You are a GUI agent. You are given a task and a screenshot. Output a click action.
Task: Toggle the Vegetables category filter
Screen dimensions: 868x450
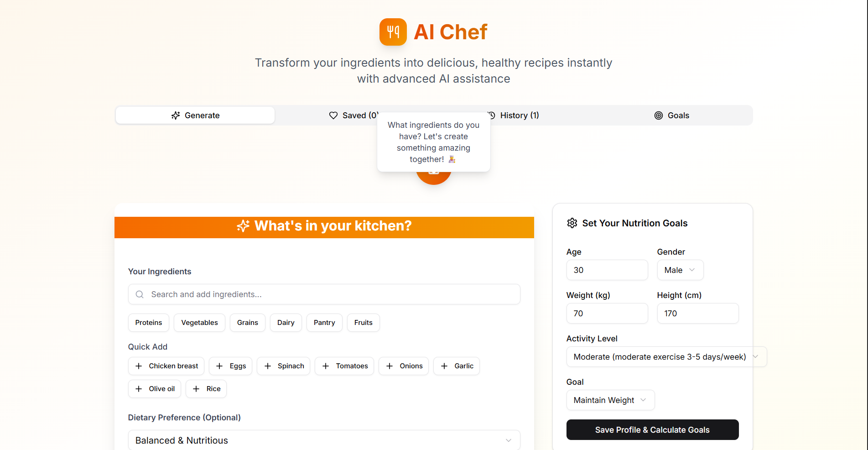click(199, 323)
